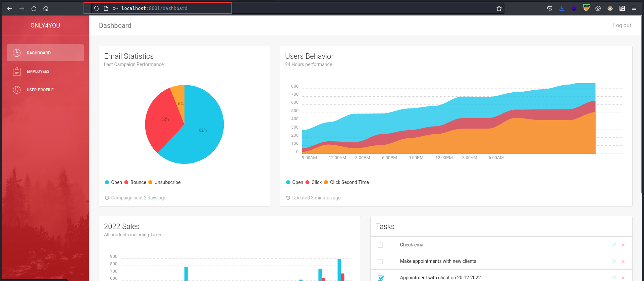Image resolution: width=644 pixels, height=281 pixels.
Task: Select the Dashboard sidebar menu item
Action: tap(45, 53)
